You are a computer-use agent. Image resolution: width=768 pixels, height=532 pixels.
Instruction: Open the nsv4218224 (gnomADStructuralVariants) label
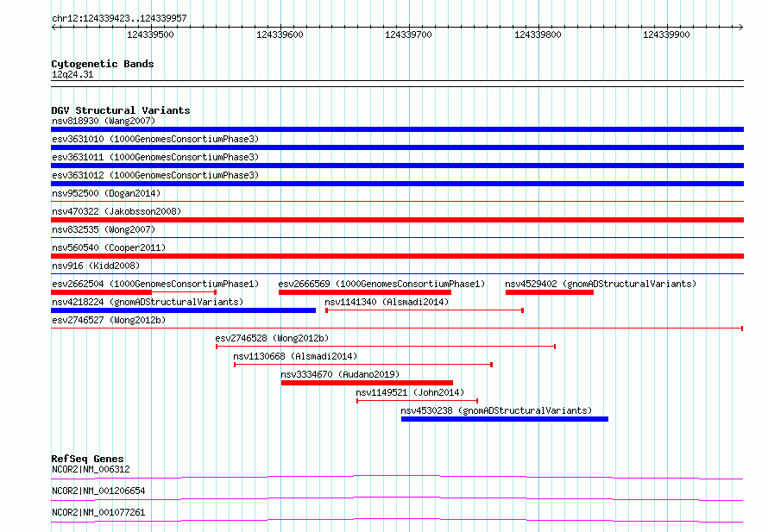pyautogui.click(x=148, y=302)
